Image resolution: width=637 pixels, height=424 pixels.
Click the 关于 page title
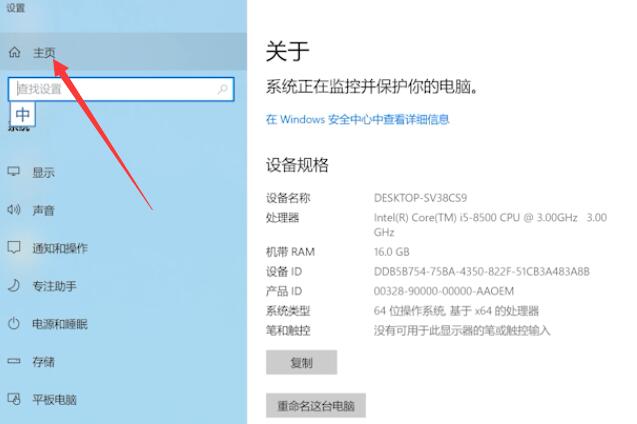tap(288, 51)
